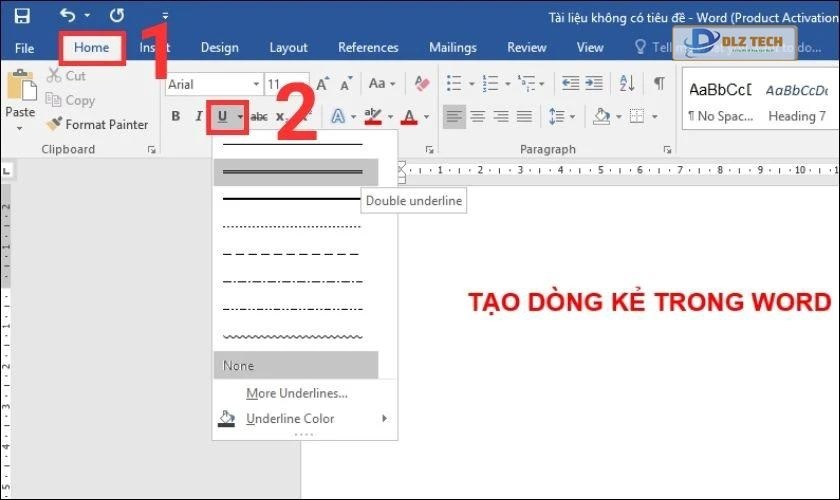840x500 pixels.
Task: Open the Arial font name dropdown
Action: point(213,85)
